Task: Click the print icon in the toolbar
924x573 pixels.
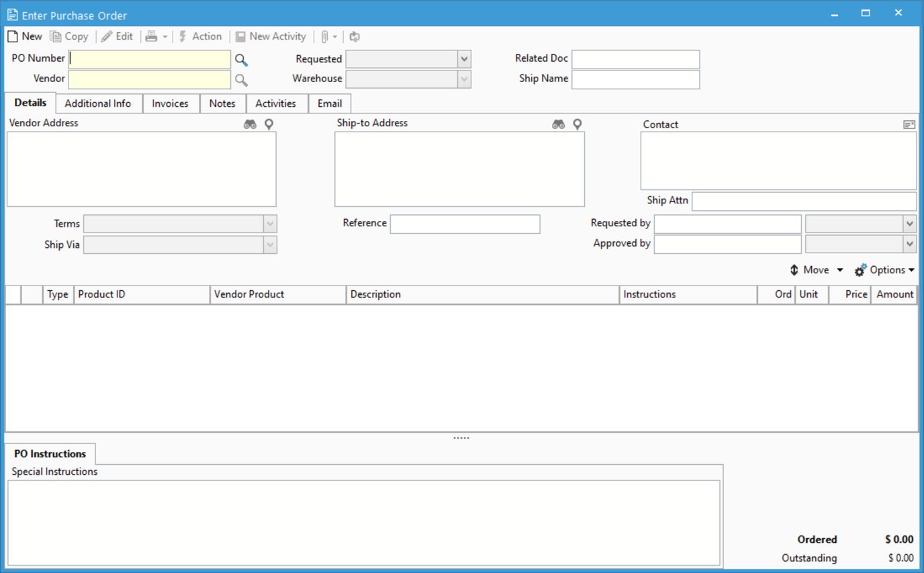Action: (151, 36)
